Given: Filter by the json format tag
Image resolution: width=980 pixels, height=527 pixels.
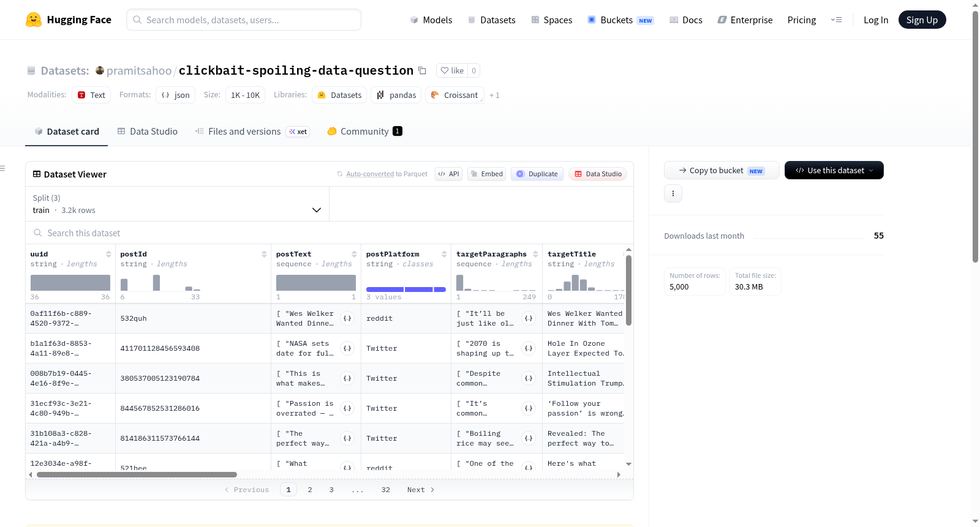Looking at the screenshot, I should pos(175,95).
